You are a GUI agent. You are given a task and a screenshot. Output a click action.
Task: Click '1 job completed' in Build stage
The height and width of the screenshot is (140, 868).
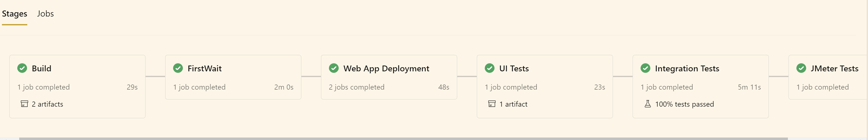[x=44, y=87]
